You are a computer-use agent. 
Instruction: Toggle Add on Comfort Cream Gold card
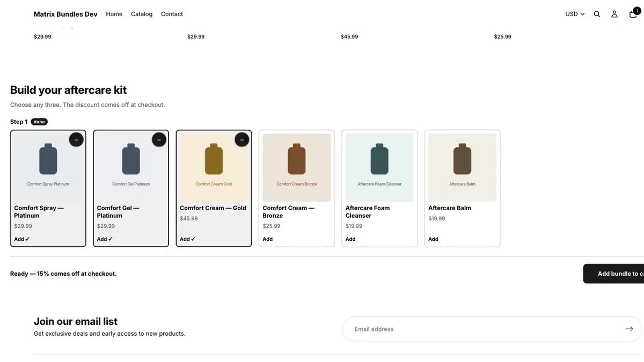188,239
